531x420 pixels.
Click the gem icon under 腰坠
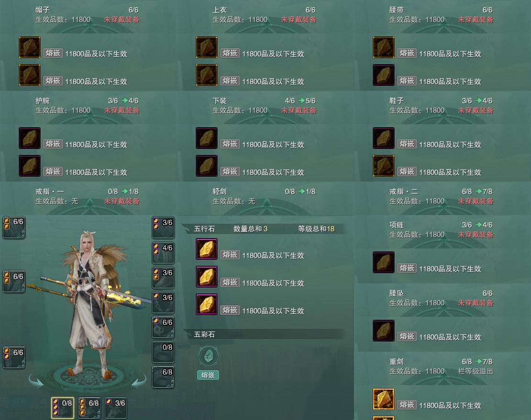point(383,331)
